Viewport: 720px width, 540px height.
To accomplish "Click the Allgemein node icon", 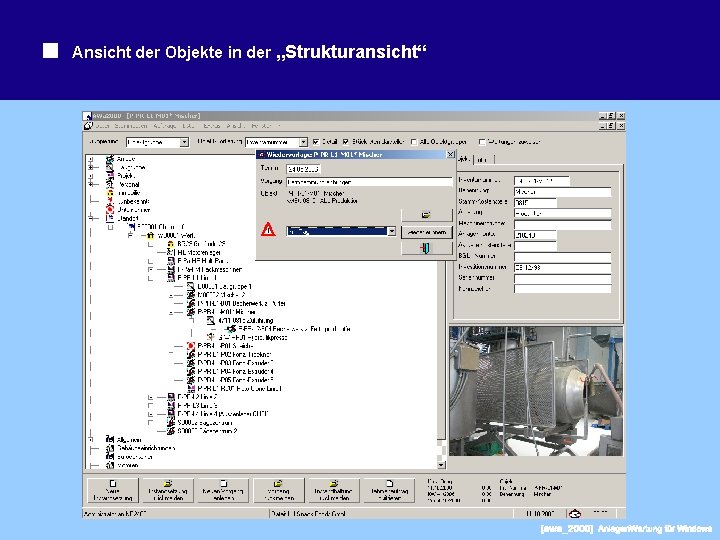I will [x=110, y=439].
